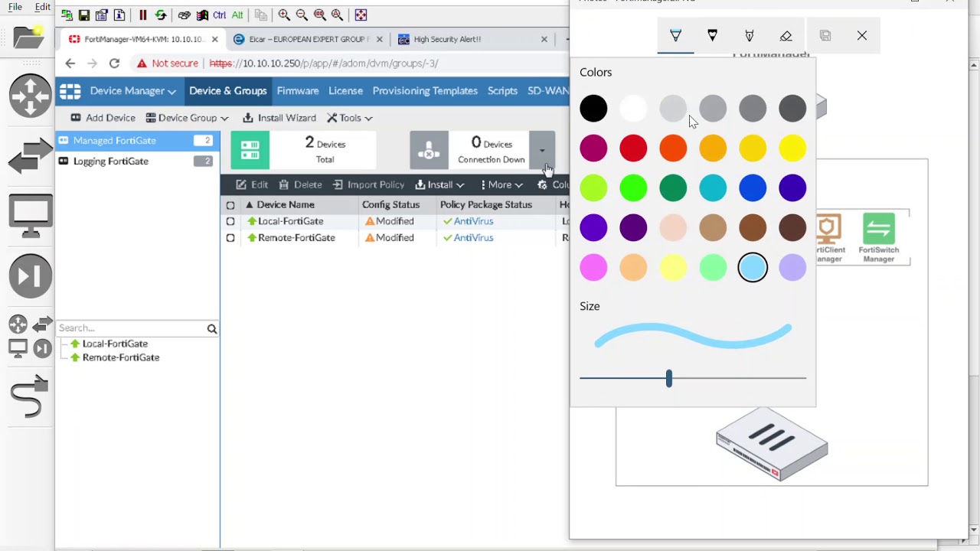
Task: Open FortiManager module grid icon
Action: pos(70,91)
